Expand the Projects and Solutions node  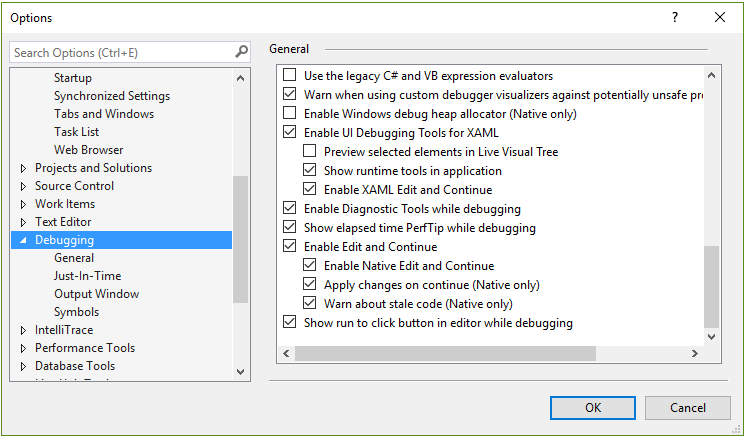pos(24,168)
